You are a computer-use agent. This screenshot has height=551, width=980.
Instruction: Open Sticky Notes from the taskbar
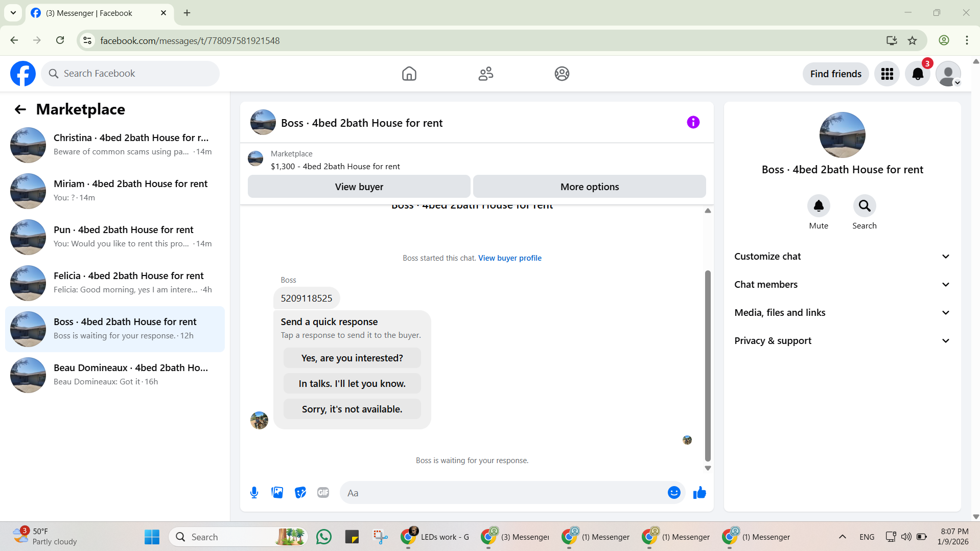point(352,537)
